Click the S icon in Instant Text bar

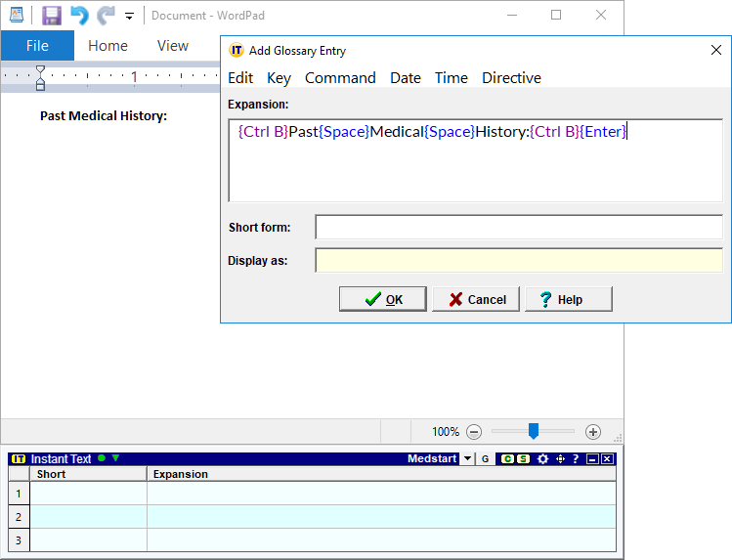point(523,459)
